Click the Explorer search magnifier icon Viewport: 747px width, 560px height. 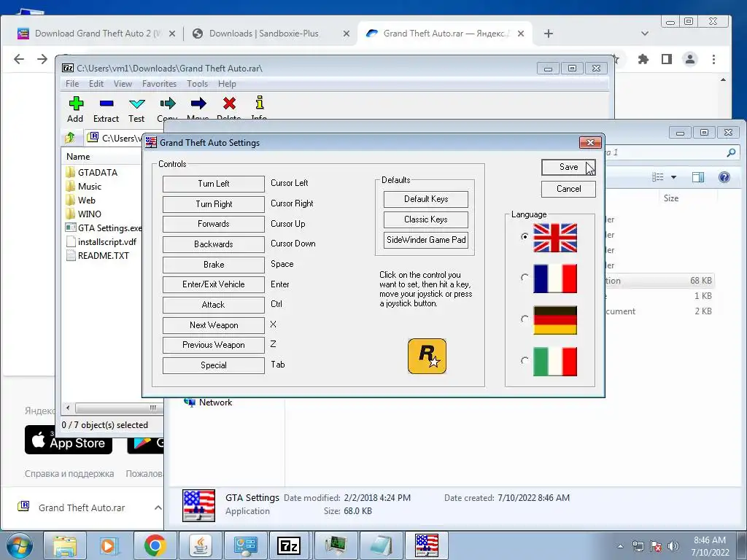click(731, 152)
